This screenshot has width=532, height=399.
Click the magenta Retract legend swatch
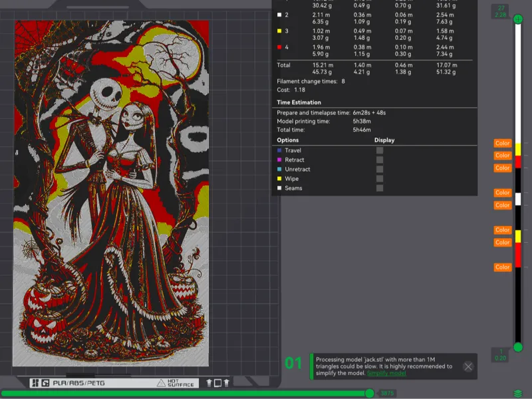pyautogui.click(x=279, y=160)
